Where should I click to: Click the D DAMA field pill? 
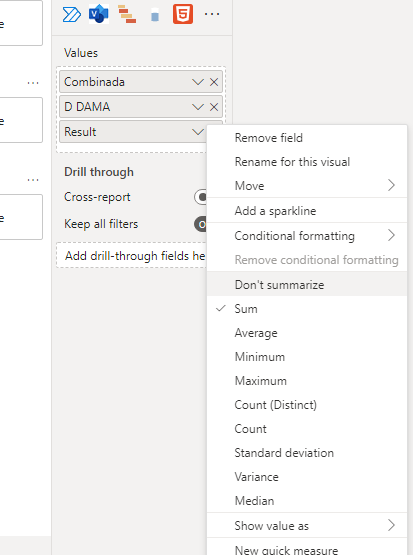click(141, 107)
